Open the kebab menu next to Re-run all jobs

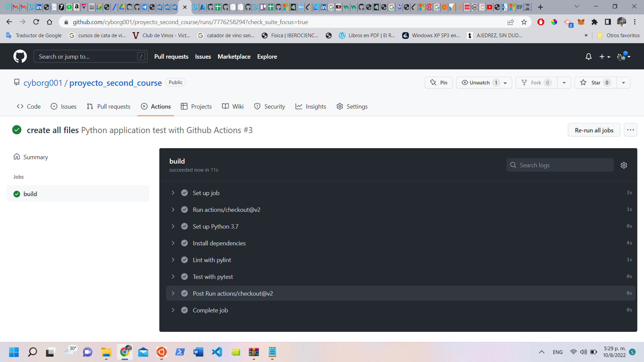tap(631, 130)
